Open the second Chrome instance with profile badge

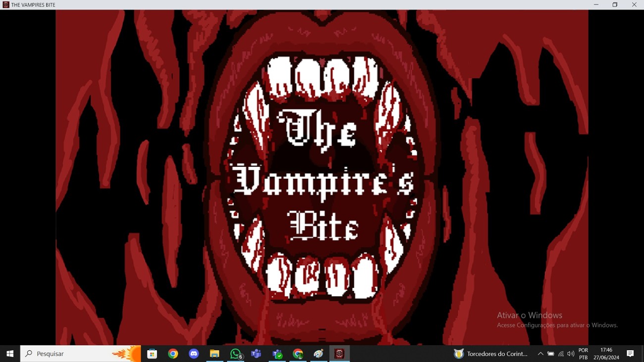298,354
